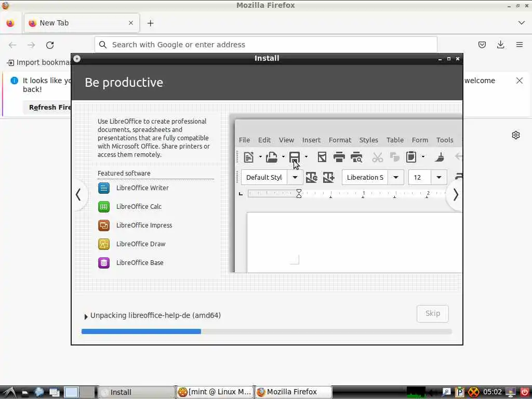
Task: Click LibreOffice Draw icon in featured list
Action: pos(104,244)
